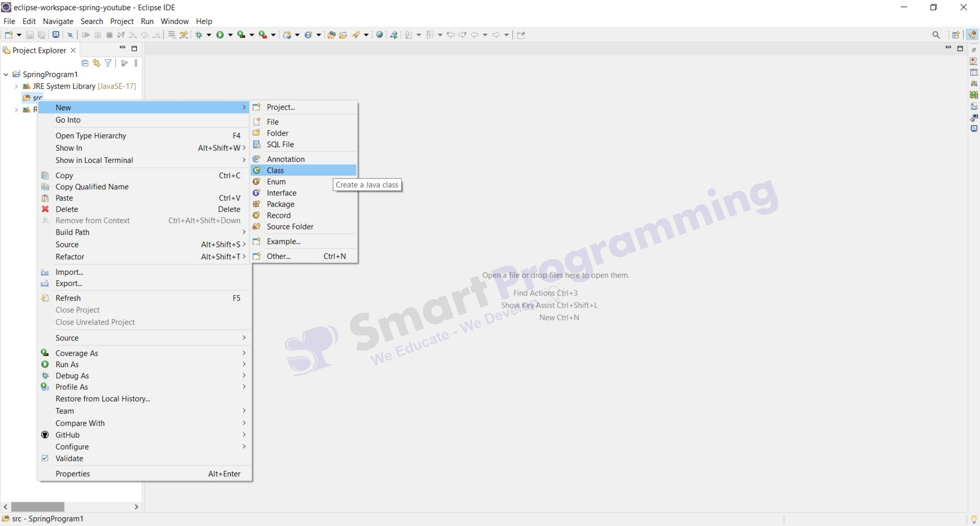This screenshot has width=980, height=526.
Task: Click the Open Type toolbar icon
Action: pyautogui.click(x=331, y=35)
